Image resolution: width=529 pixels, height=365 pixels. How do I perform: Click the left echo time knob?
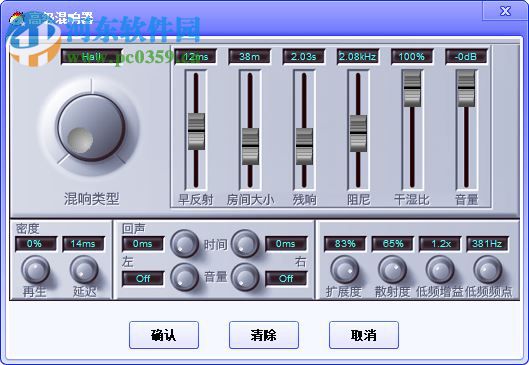click(185, 244)
